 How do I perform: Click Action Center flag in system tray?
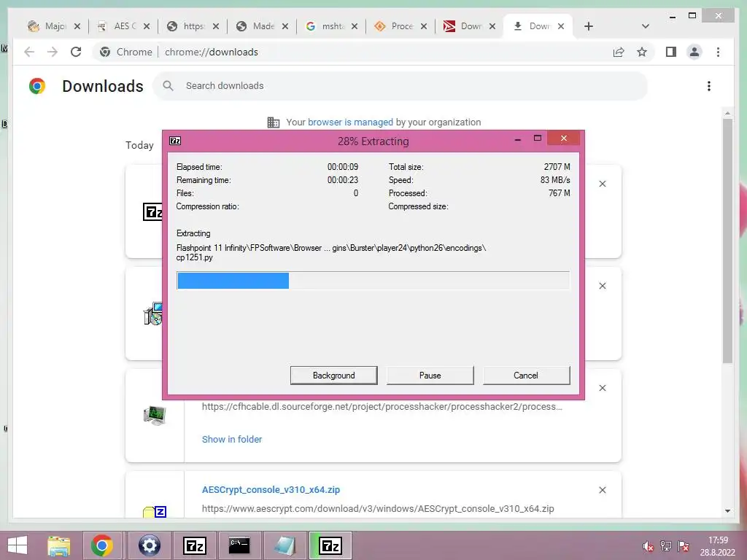[x=683, y=546]
